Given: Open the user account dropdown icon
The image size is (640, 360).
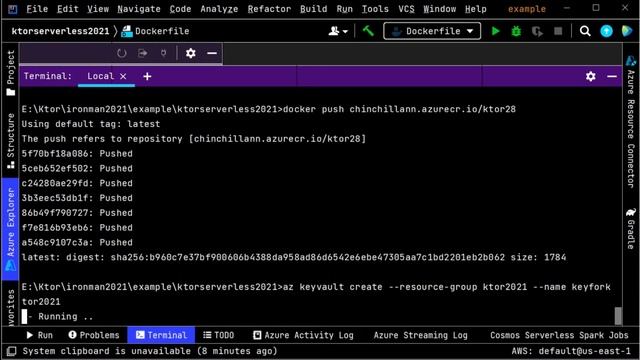Looking at the screenshot, I should 338,31.
